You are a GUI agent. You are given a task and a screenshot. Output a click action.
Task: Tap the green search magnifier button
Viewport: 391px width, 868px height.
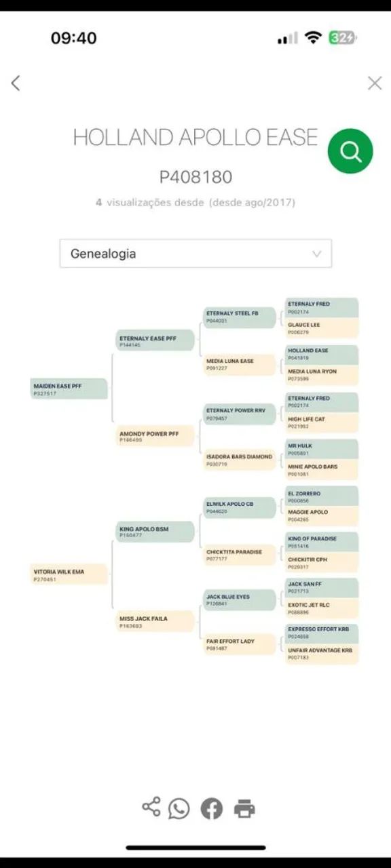click(350, 151)
